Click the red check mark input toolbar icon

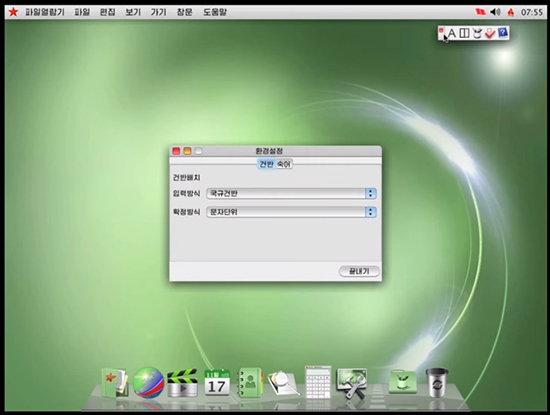pyautogui.click(x=490, y=33)
